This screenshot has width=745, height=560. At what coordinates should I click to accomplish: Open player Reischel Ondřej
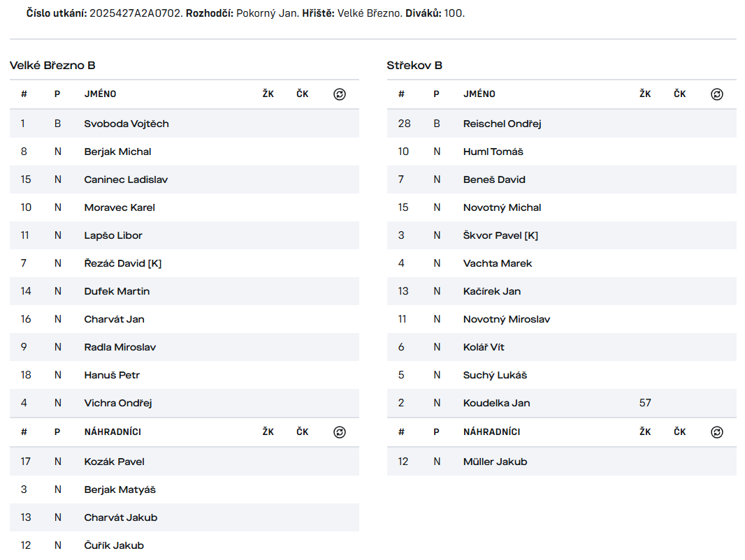click(x=502, y=124)
